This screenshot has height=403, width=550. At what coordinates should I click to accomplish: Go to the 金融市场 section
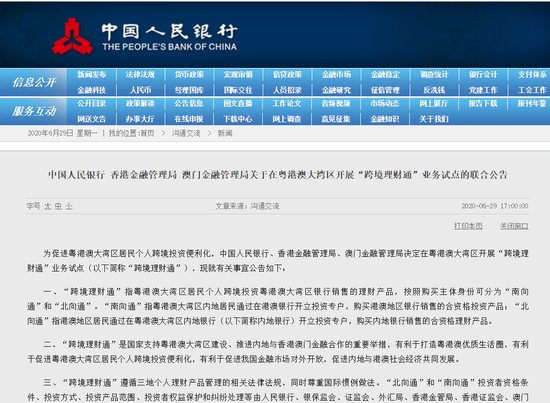pyautogui.click(x=336, y=75)
